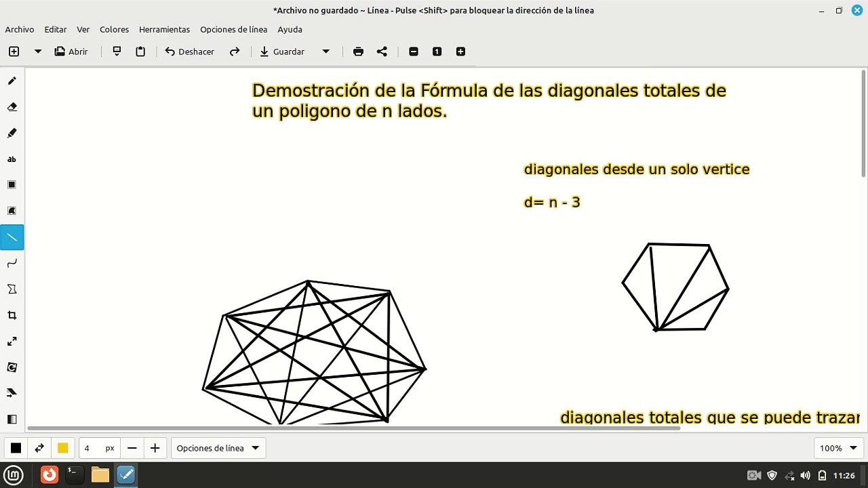The height and width of the screenshot is (488, 868).
Task: Select the Rectangle selection tool
Action: pos(12,185)
